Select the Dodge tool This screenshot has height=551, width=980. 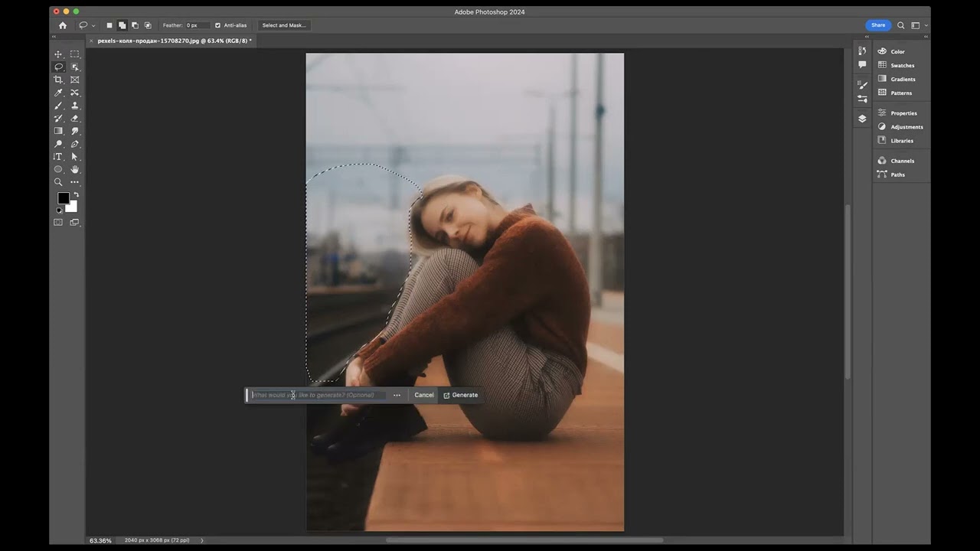(58, 144)
